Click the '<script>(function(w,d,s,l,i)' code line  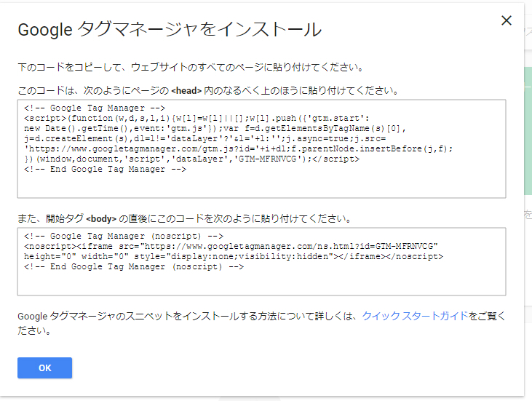click(x=196, y=118)
